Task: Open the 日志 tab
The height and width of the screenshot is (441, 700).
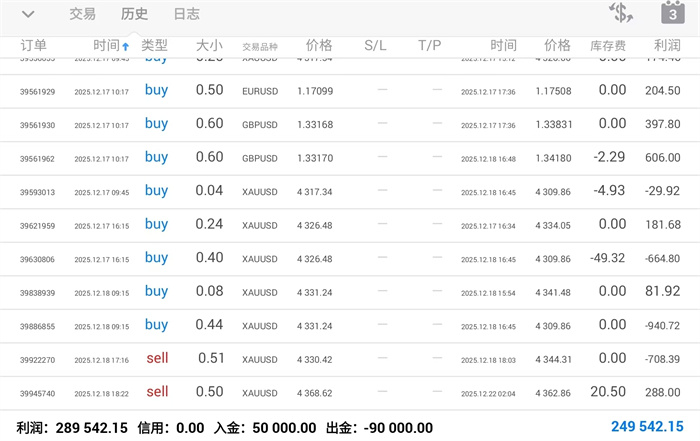Action: 186,14
